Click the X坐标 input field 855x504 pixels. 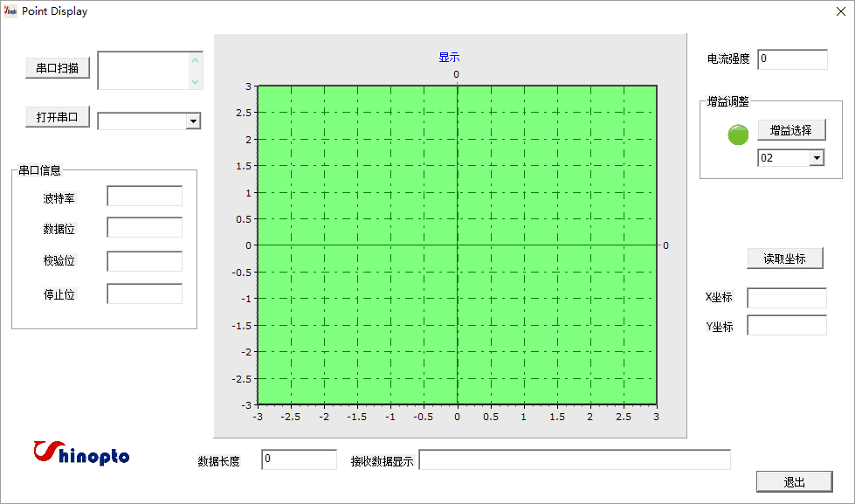coord(787,299)
